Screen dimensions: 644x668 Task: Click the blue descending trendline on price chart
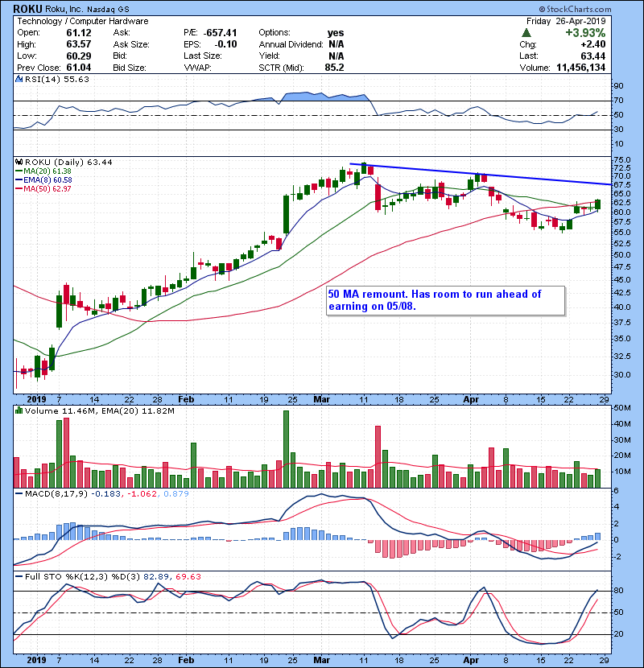coord(481,174)
